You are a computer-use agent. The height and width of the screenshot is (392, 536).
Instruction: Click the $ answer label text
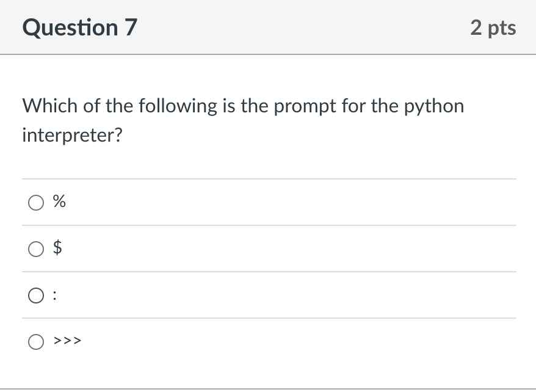pos(57,247)
